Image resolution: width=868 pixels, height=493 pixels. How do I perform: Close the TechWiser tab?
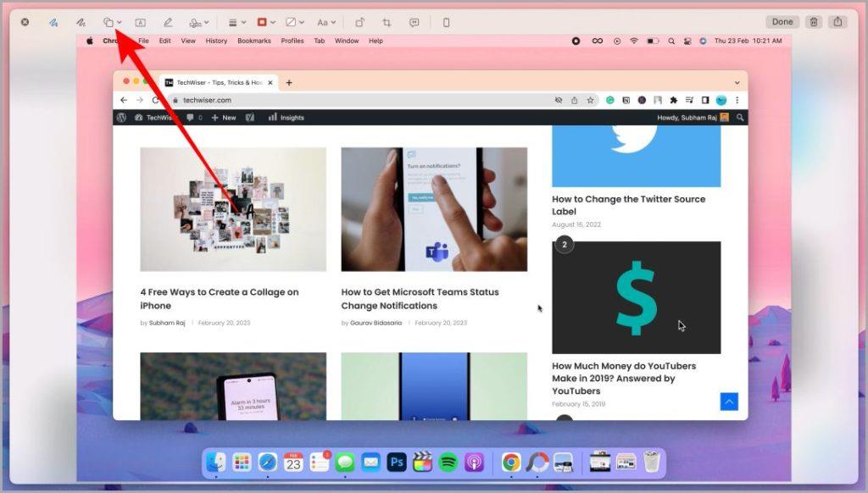pos(270,82)
